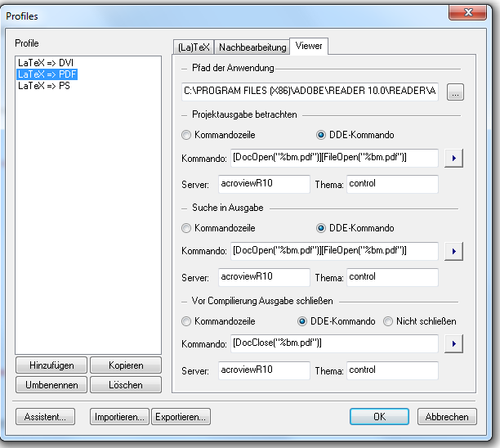Open the Nachbearbeitung tab
This screenshot has width=500, height=448.
pos(252,47)
